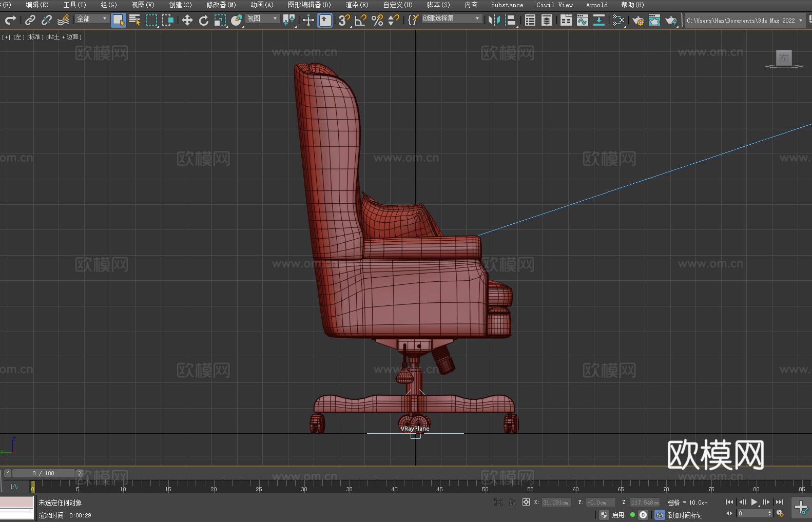The image size is (812, 522).
Task: Toggle the Percent Snap button
Action: point(377,20)
